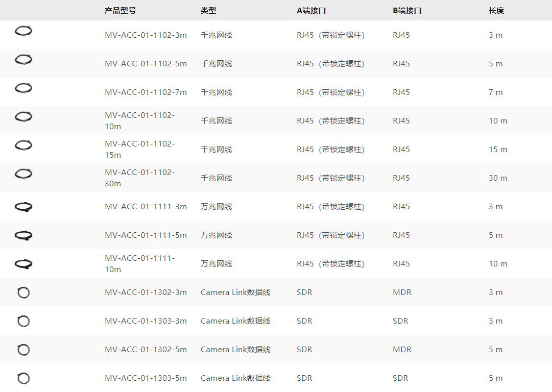Click the 类型 column header
This screenshot has height=392, width=552.
[x=209, y=10]
